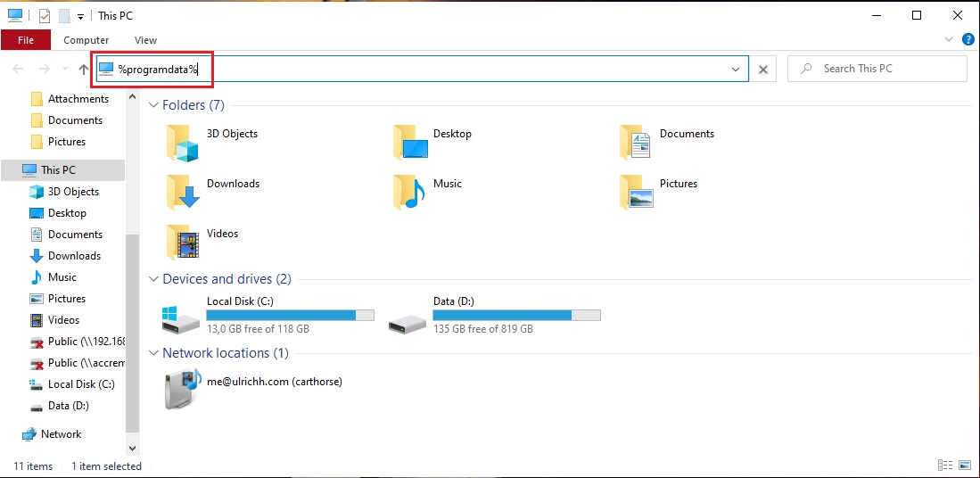The height and width of the screenshot is (478, 980).
Task: Click the navigation pane scrollbar thumb
Action: pos(132,334)
